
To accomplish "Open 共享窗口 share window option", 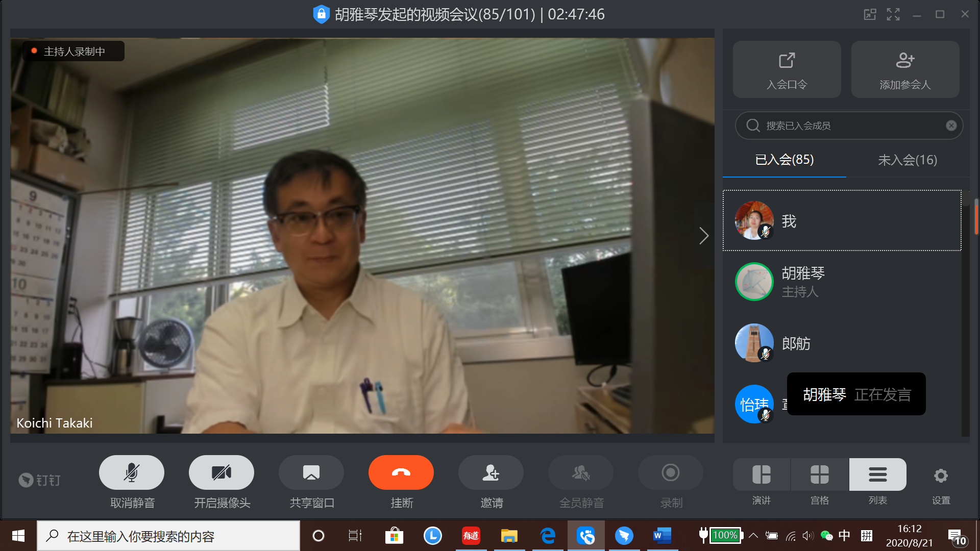I will coord(311,472).
